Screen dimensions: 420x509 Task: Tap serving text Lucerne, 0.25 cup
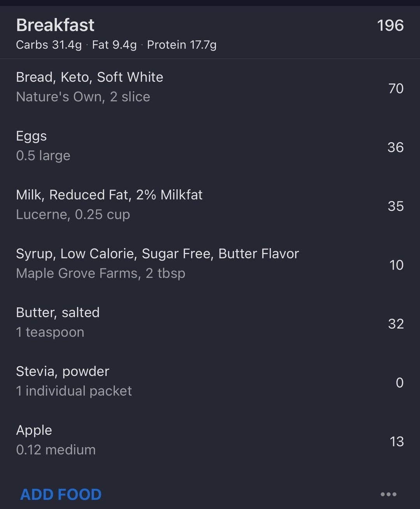73,215
